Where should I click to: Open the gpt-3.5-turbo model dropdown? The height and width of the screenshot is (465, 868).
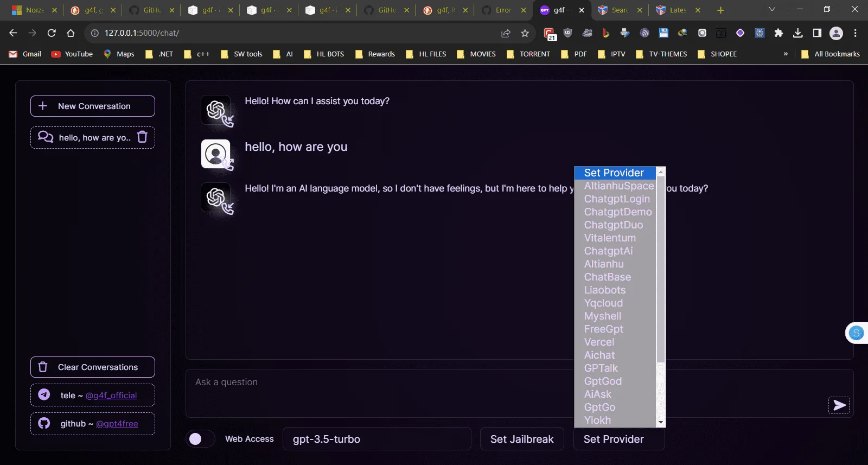tap(376, 439)
